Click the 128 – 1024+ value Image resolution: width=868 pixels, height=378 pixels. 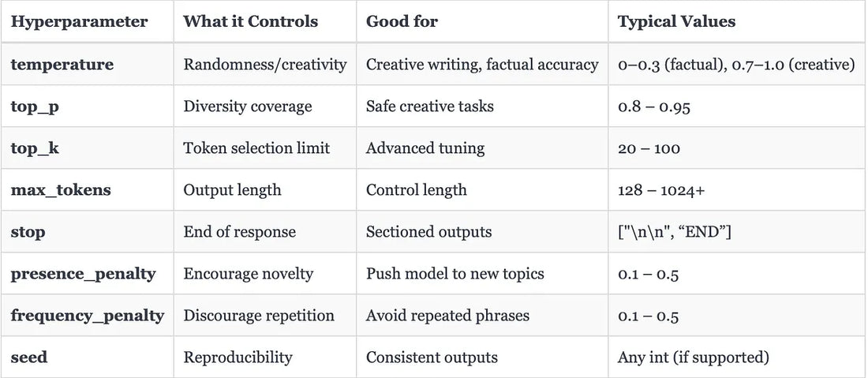pos(661,190)
